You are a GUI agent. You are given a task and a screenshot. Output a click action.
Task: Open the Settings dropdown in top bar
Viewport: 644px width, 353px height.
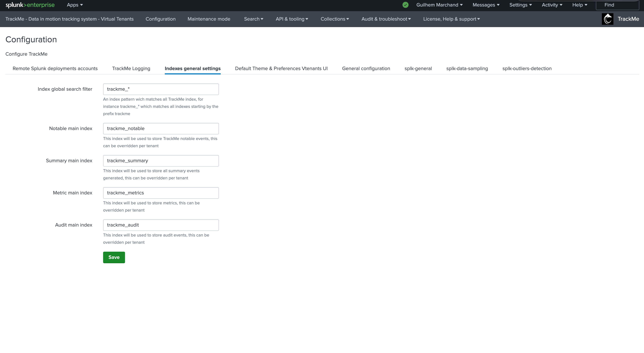pos(520,5)
